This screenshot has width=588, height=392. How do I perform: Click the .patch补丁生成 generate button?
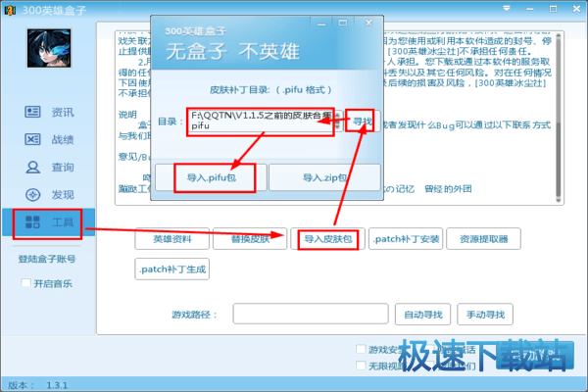(172, 269)
